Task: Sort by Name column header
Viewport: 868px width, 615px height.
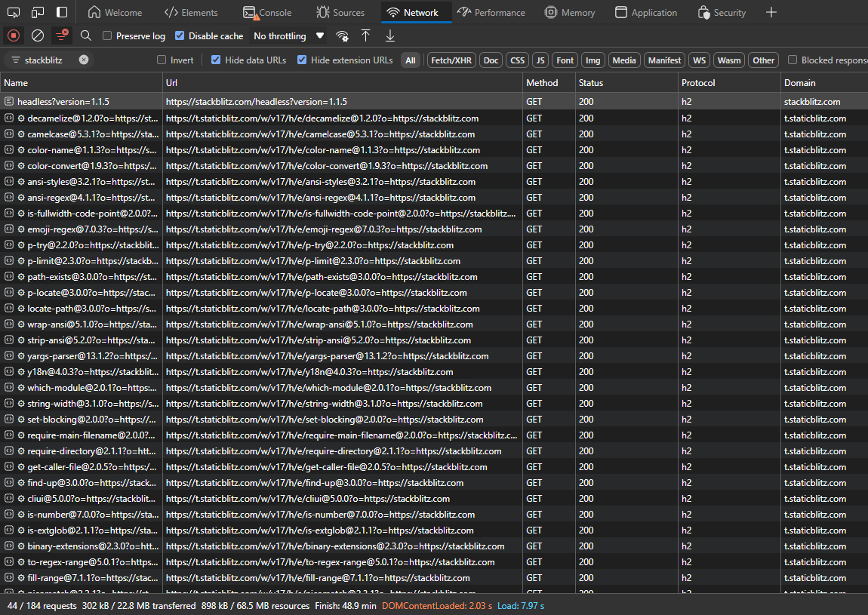Action: [82, 82]
